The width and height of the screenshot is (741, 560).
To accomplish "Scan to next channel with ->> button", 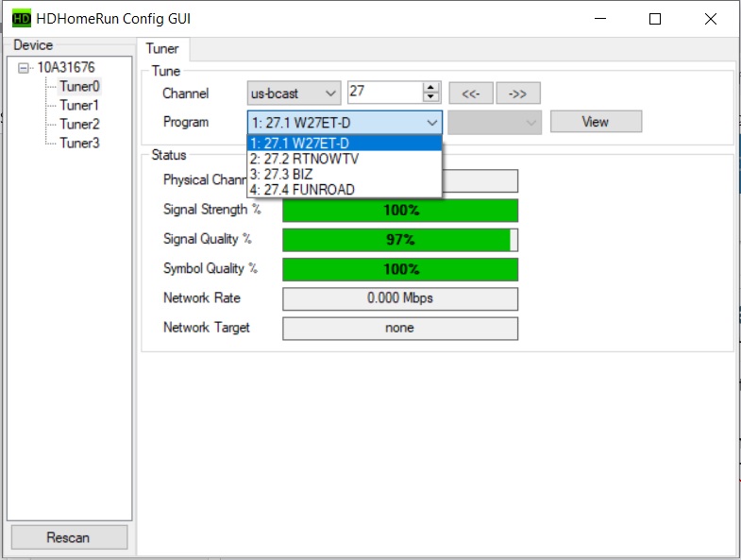I will [x=518, y=93].
